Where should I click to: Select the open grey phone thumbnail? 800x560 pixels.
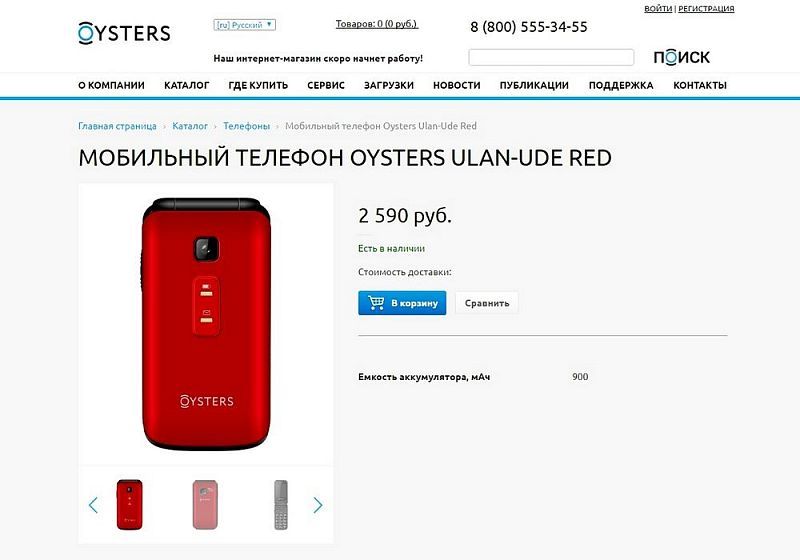click(x=281, y=504)
